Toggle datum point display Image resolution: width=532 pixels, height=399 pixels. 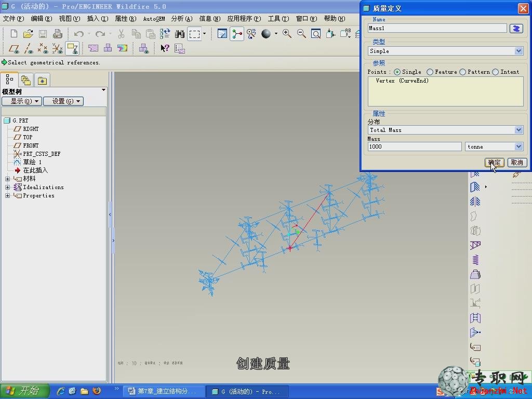tap(43, 48)
